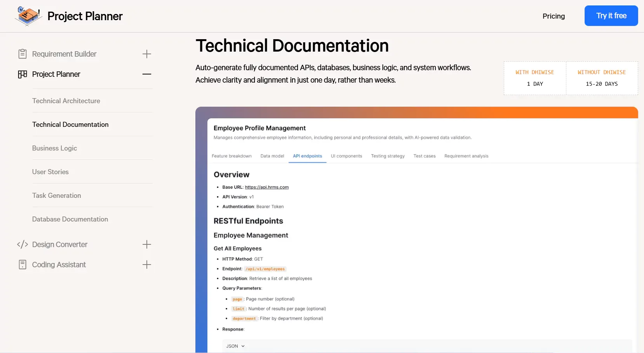This screenshot has width=644, height=353.
Task: Click the 'Overview' section heading
Action: [x=231, y=175]
